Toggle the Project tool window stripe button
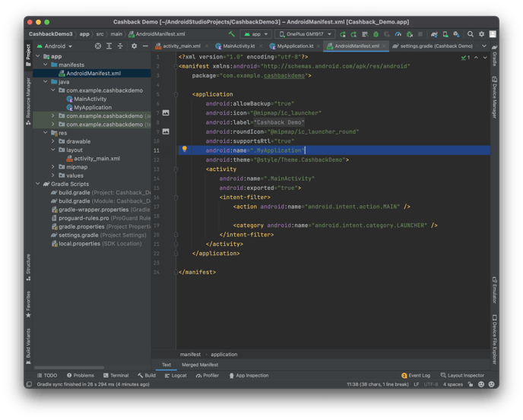The height and width of the screenshot is (420, 523). [x=29, y=52]
